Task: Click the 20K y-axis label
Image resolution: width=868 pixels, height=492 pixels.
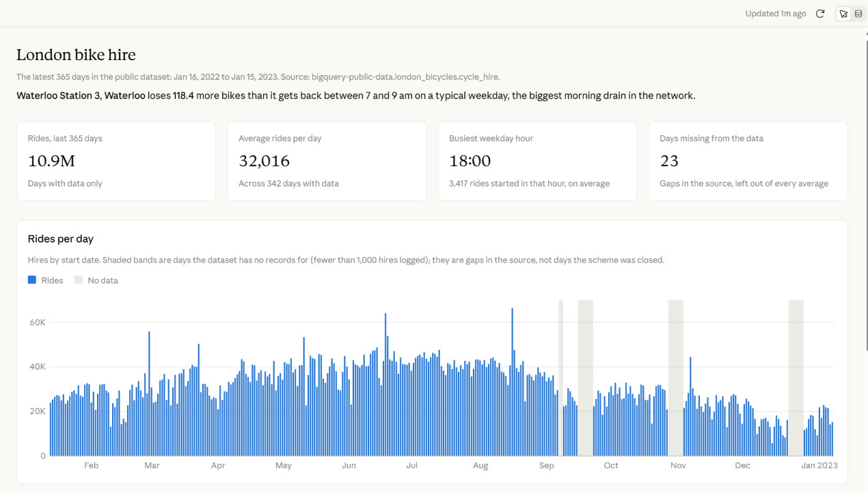Action: pyautogui.click(x=38, y=411)
